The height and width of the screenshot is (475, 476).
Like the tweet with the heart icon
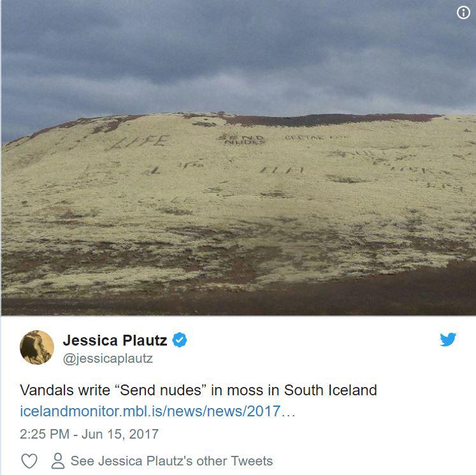(29, 461)
